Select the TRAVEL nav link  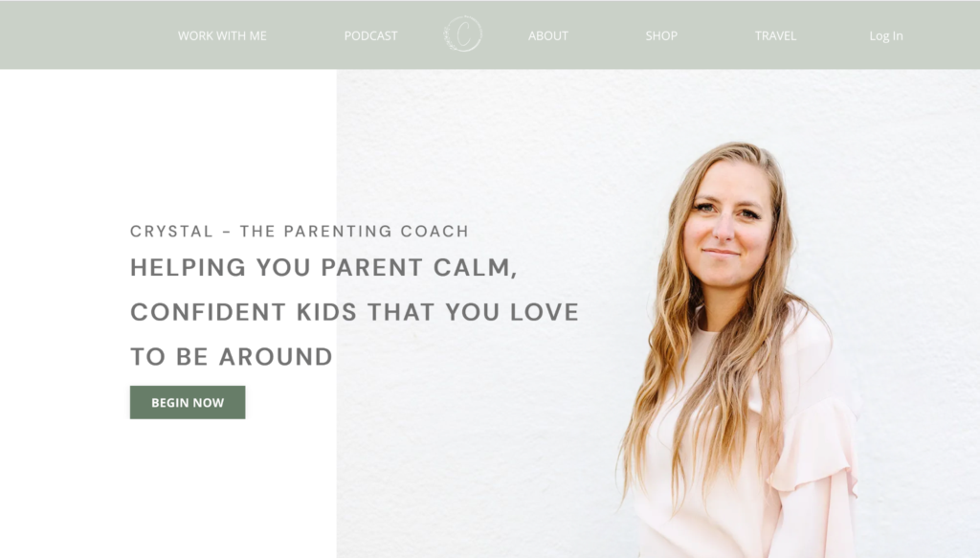coord(775,35)
